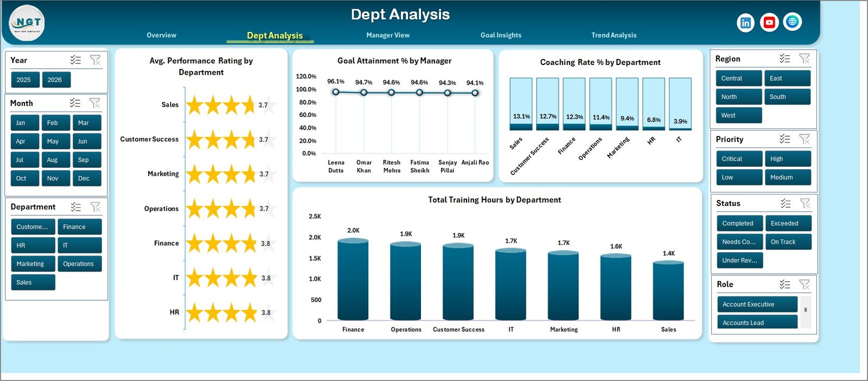Toggle multi-select on Status slicer
The height and width of the screenshot is (381, 868).
785,203
